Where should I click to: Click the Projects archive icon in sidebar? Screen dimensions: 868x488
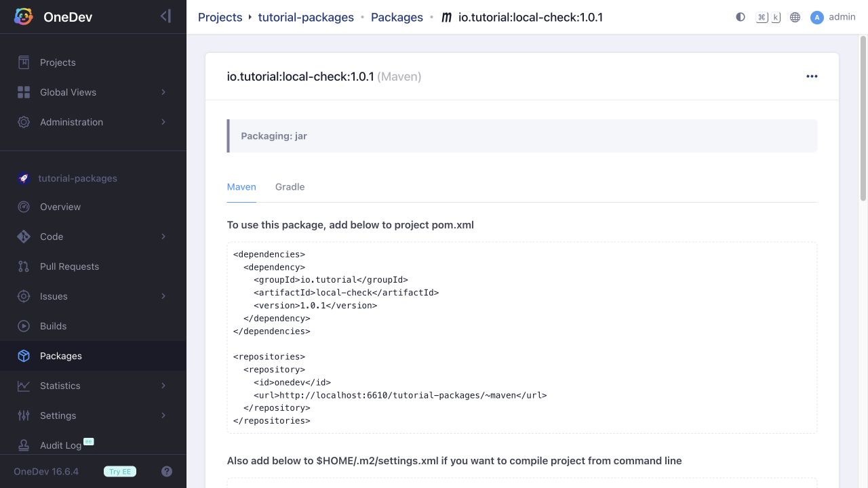pyautogui.click(x=24, y=62)
